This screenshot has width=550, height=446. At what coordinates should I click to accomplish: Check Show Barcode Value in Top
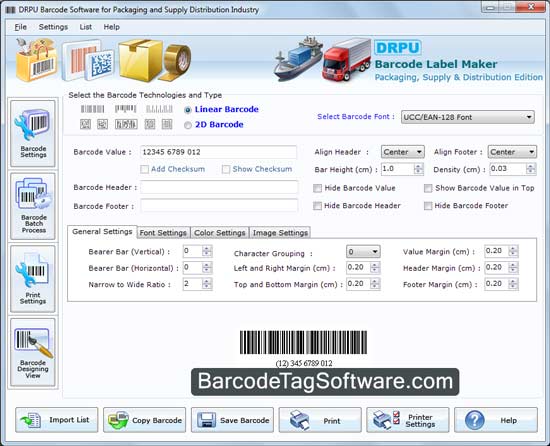coord(428,188)
